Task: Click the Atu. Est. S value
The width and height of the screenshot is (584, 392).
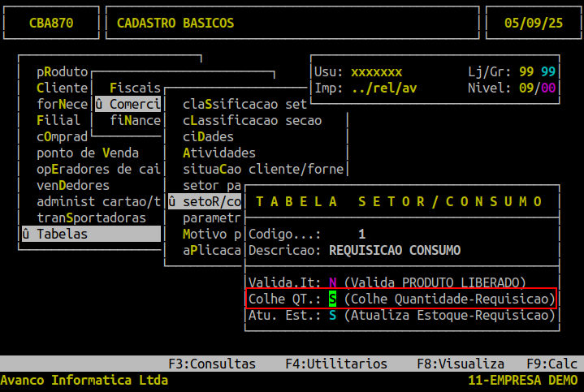Action: click(332, 316)
